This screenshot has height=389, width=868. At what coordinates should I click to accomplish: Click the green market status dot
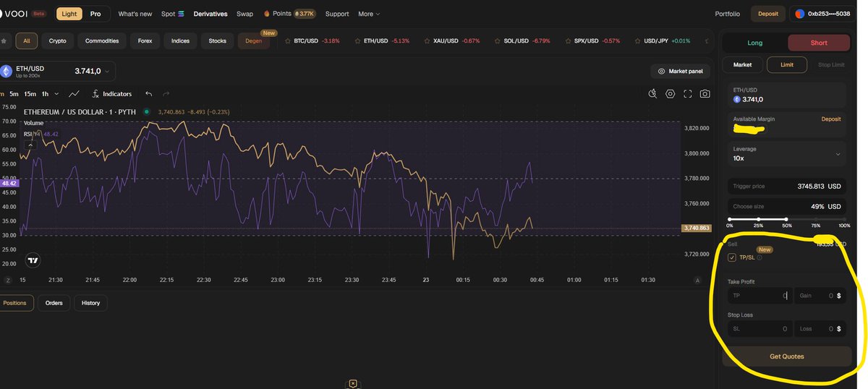[x=146, y=111]
